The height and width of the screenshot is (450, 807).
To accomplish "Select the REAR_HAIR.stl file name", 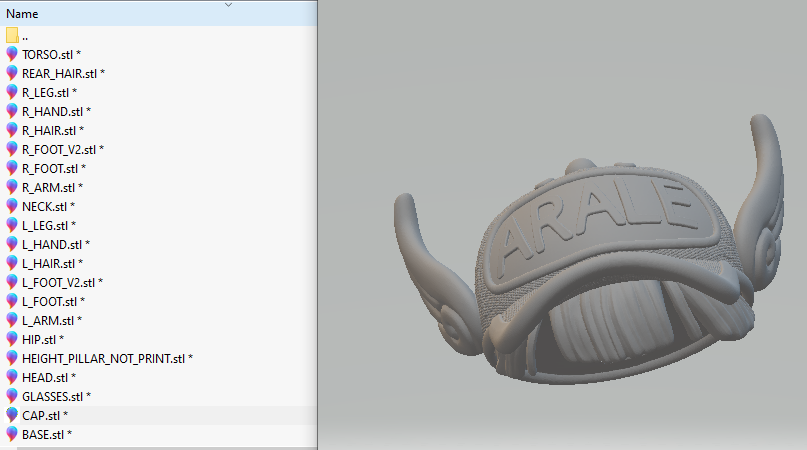I will click(63, 74).
